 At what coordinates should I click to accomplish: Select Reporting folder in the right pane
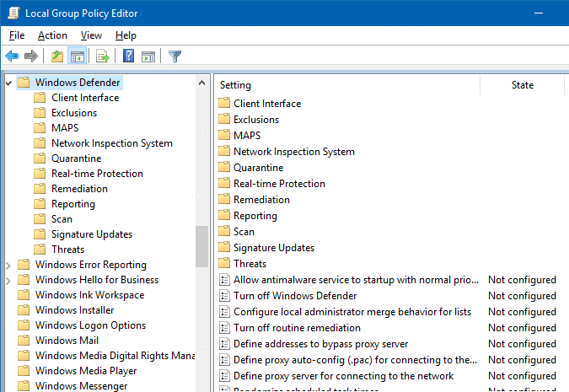click(x=255, y=216)
